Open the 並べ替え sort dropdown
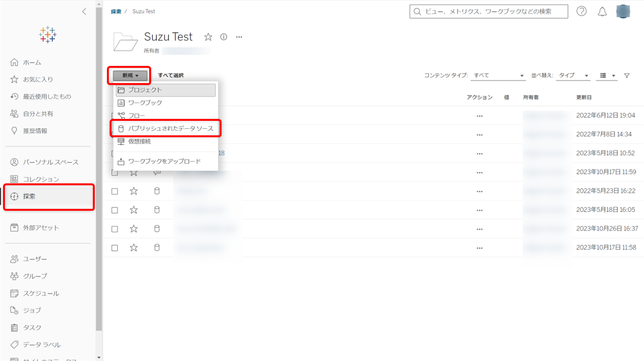The height and width of the screenshot is (361, 644). [573, 76]
